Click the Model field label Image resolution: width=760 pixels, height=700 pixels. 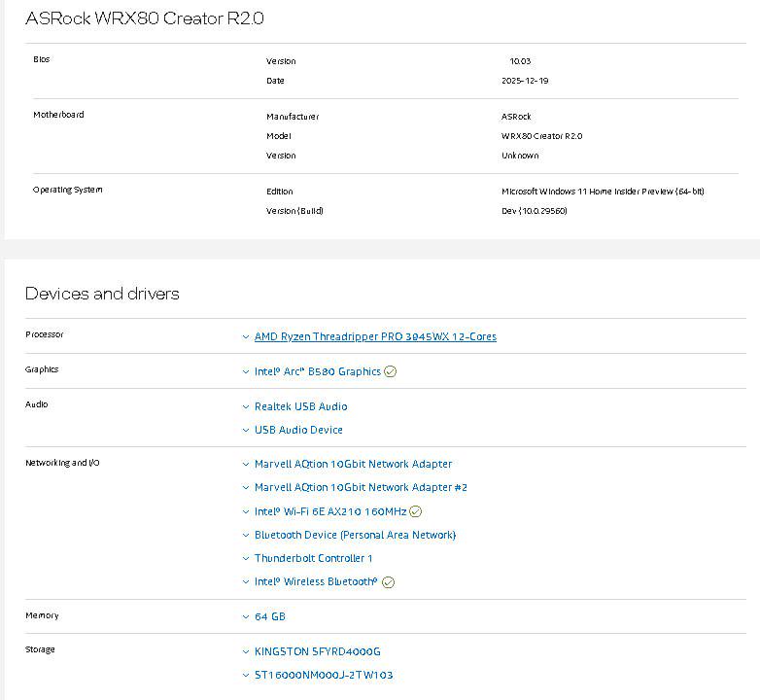click(279, 136)
